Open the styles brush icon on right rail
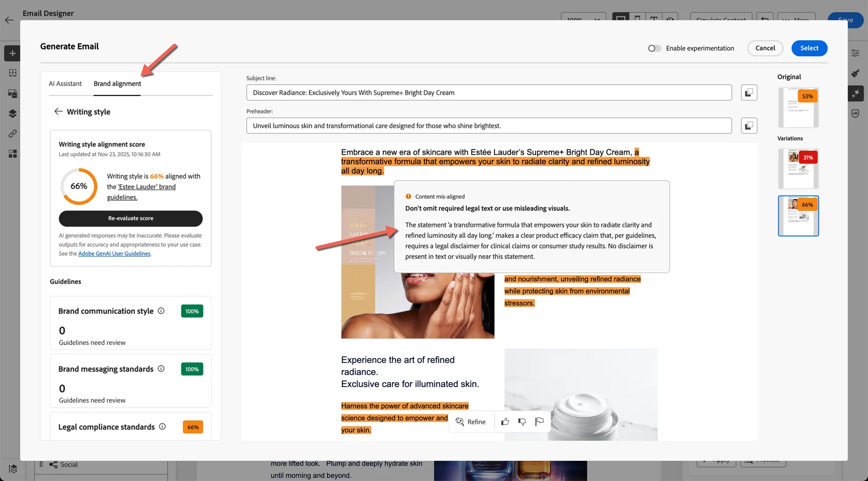 point(855,73)
